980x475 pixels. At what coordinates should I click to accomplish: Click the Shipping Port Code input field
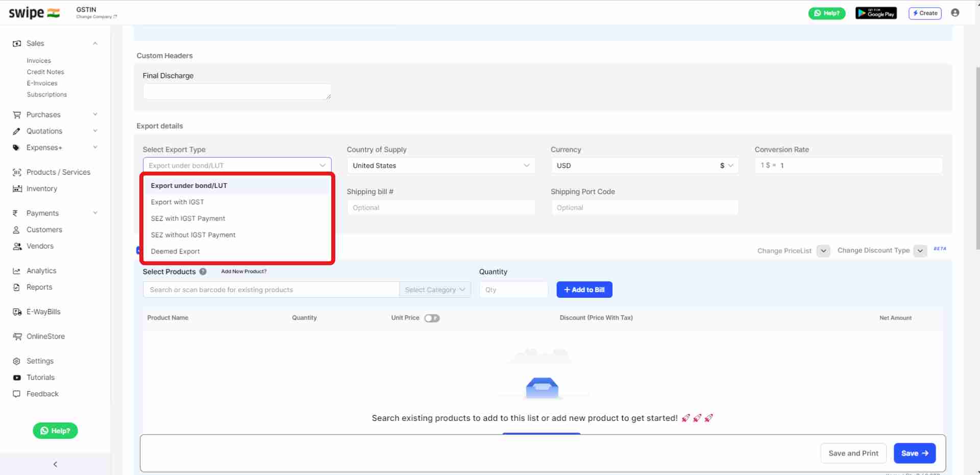pos(645,208)
